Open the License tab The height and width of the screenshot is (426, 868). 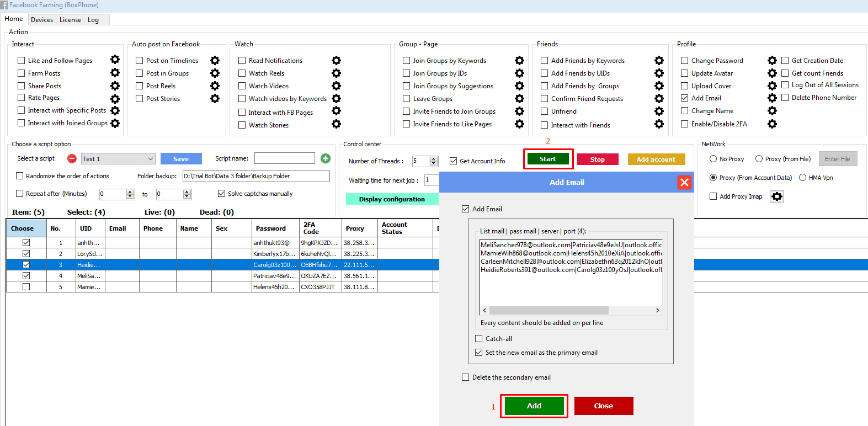(x=70, y=20)
